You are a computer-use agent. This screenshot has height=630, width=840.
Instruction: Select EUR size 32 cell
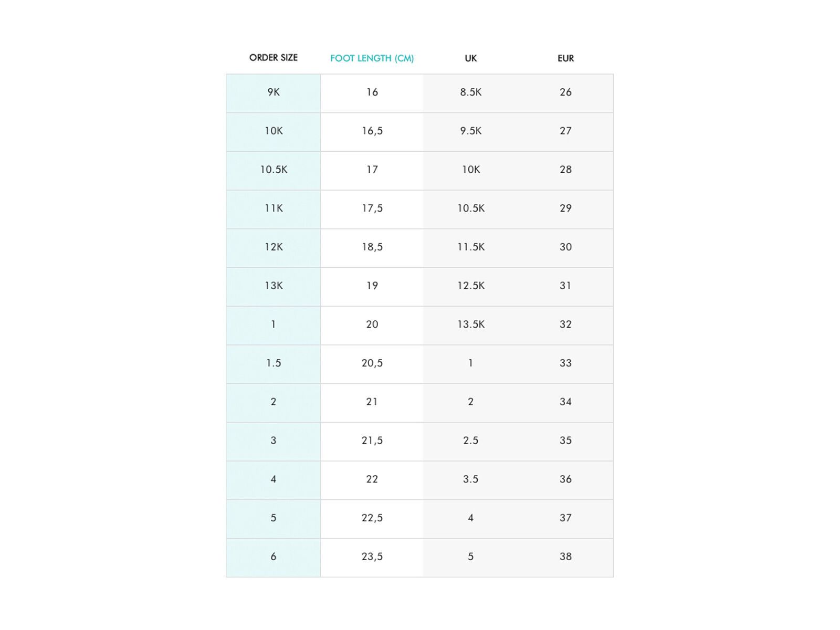coord(565,324)
